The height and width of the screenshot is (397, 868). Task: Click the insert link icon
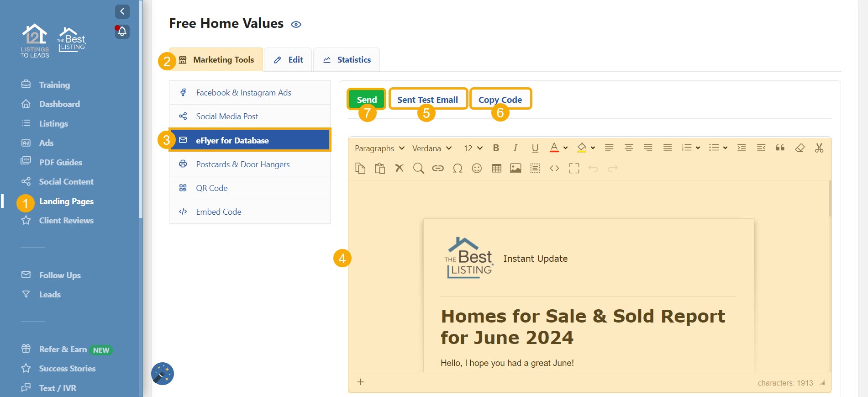coord(438,169)
